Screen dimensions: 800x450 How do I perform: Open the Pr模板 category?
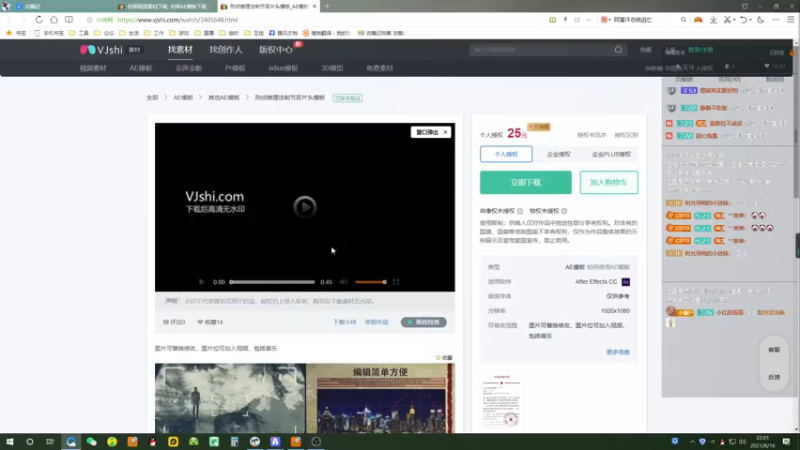point(235,68)
